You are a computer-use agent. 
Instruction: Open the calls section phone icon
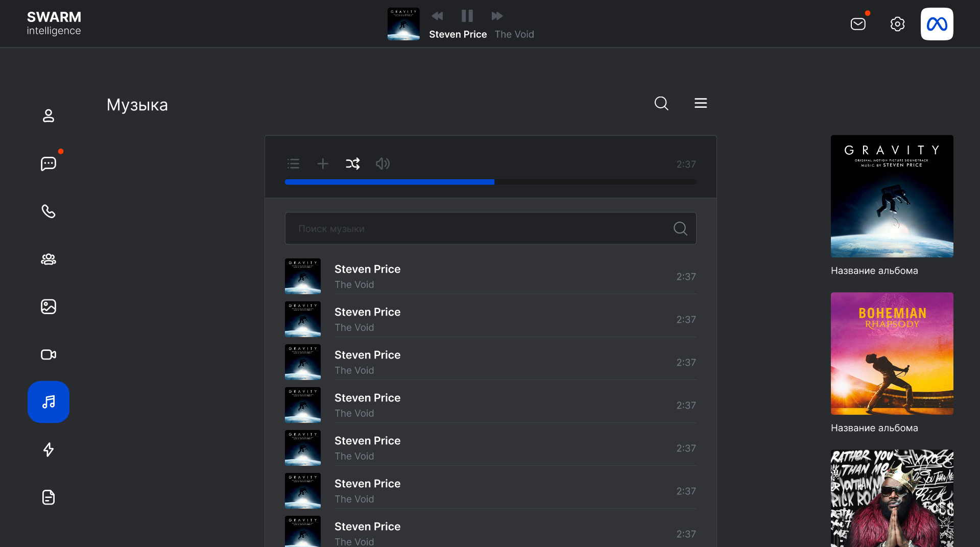pos(49,211)
